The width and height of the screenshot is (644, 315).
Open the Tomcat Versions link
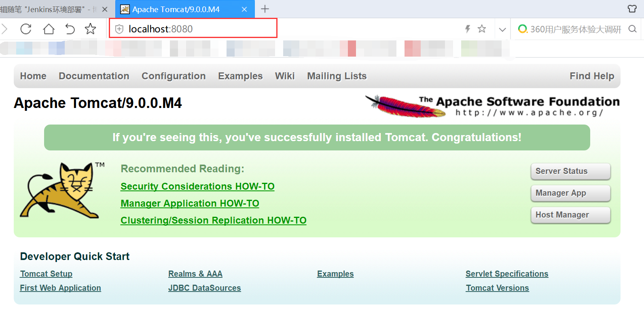(497, 288)
